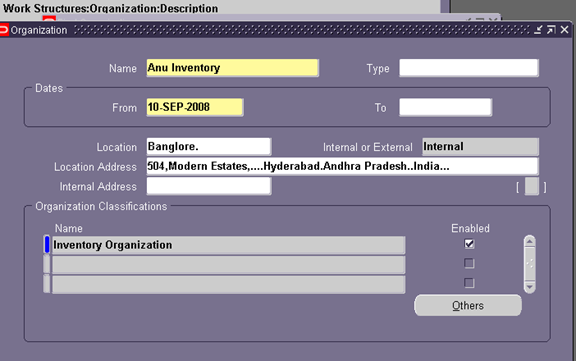Click Internal or External field
The image size is (576, 361).
[x=480, y=147]
